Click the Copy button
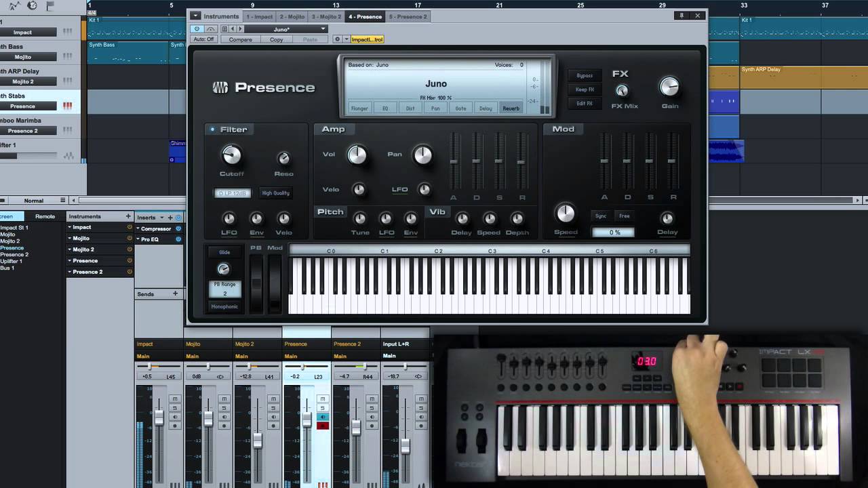 [x=277, y=39]
